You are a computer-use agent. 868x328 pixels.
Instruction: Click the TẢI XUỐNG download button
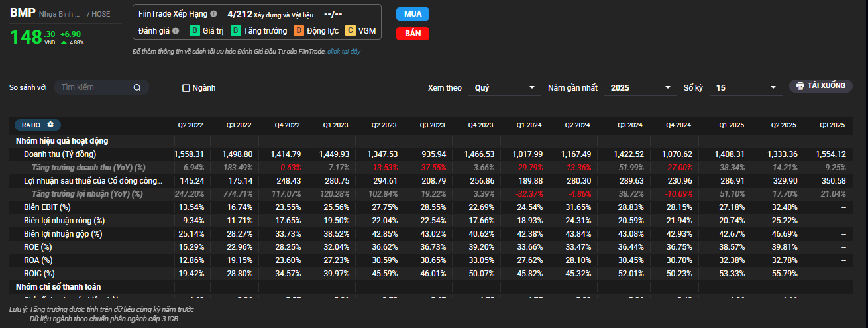pos(820,86)
